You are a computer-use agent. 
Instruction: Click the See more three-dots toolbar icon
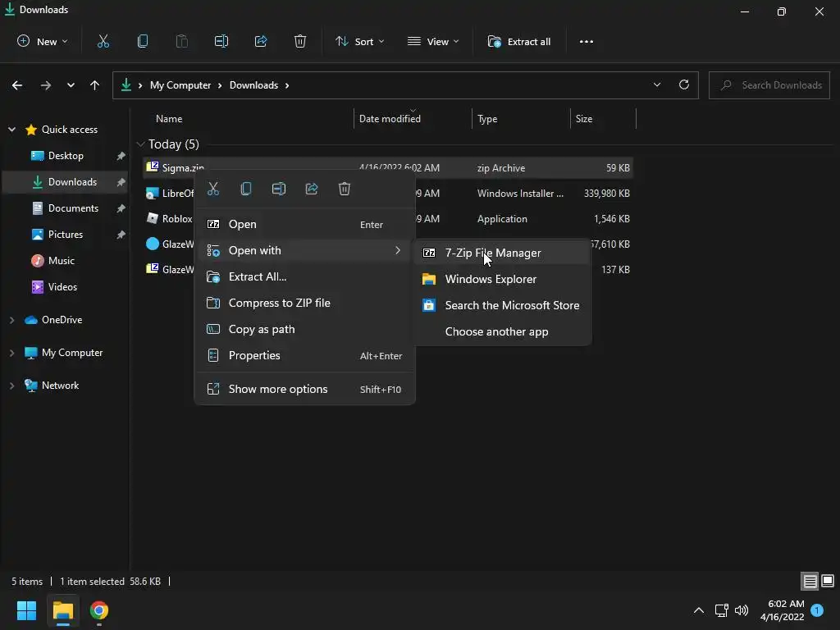tap(586, 41)
